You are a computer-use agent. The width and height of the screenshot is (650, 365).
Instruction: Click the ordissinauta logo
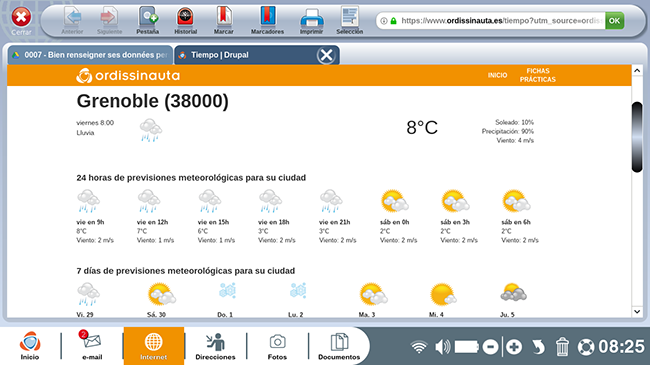[x=128, y=75]
